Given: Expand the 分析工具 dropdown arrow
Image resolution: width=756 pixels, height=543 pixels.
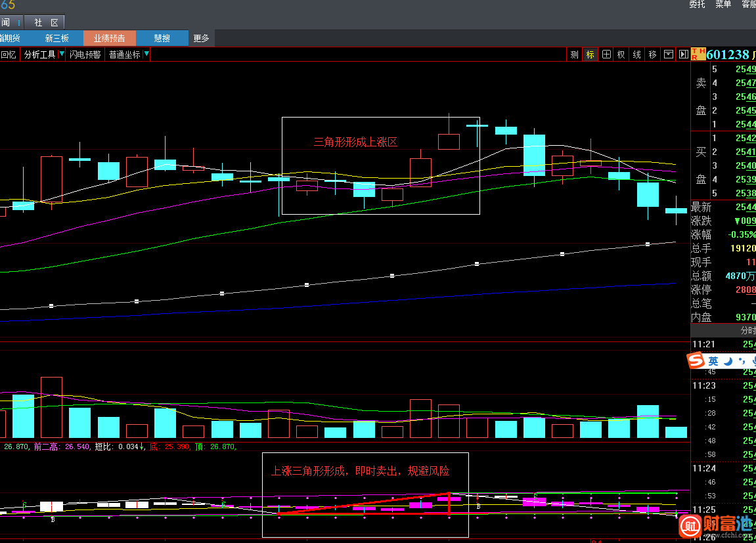Looking at the screenshot, I should point(62,54).
